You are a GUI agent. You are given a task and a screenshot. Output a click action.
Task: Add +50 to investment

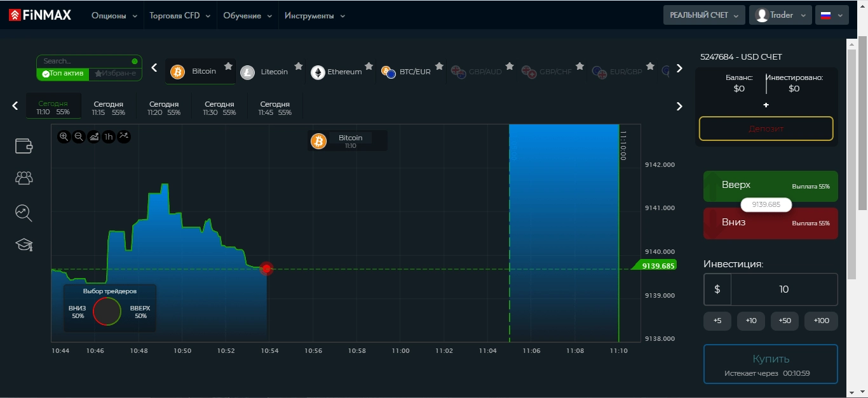[784, 321]
